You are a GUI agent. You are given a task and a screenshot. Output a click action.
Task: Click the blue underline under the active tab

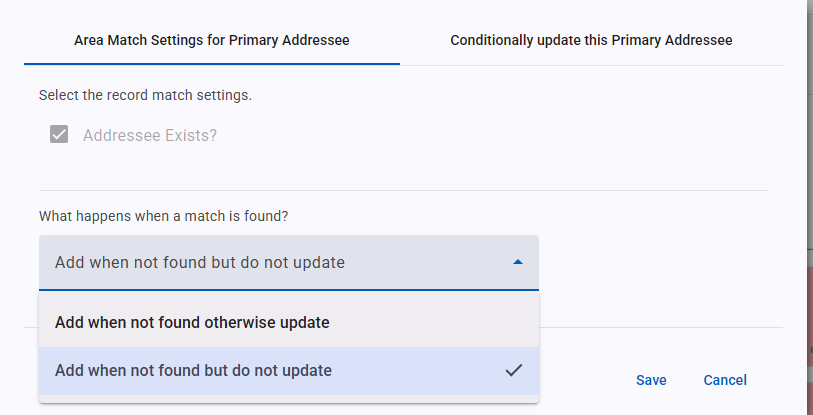pos(212,64)
